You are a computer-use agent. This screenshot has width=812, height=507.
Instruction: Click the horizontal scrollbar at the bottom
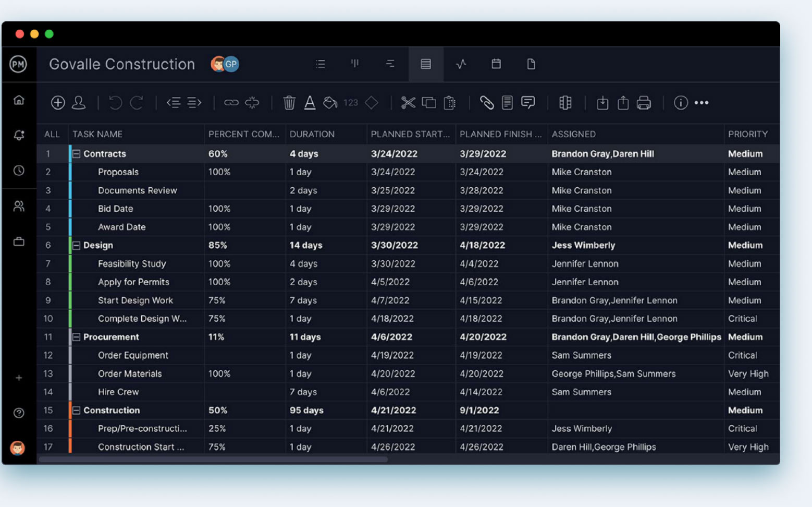pos(214,460)
